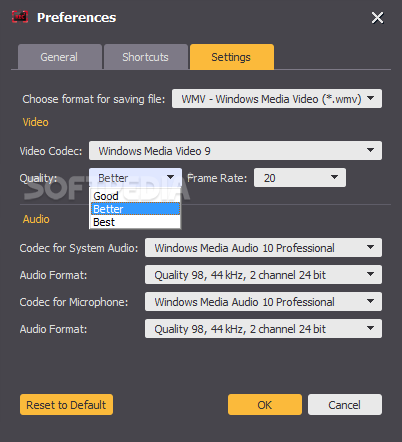Screen dimensions: 402x442
Task: Expand Codec for Microphone dropdown
Action: coord(263,302)
